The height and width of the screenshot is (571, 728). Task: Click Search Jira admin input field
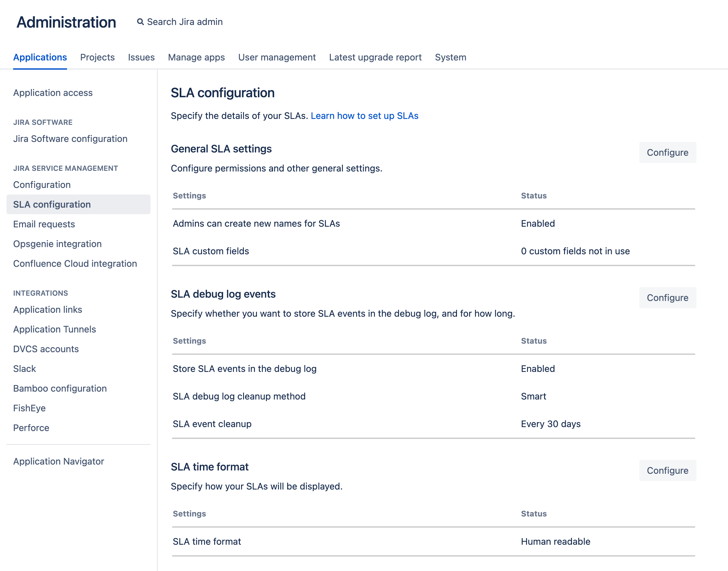tap(185, 22)
